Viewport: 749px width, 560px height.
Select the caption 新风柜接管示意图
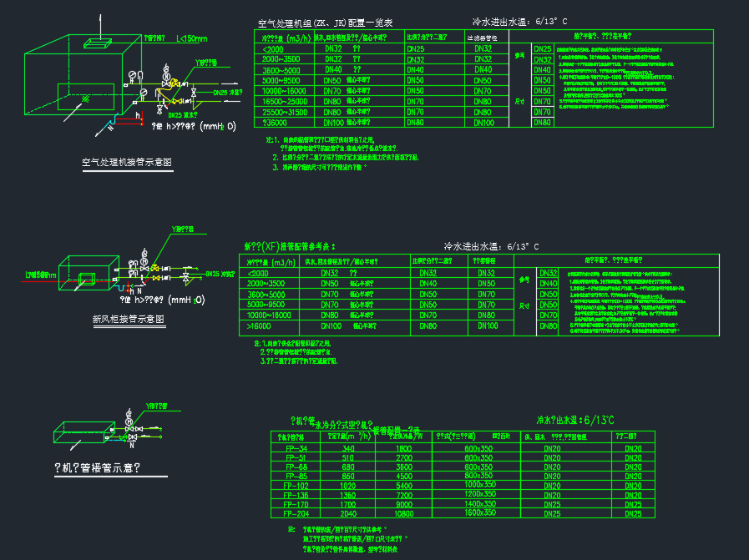coord(129,319)
